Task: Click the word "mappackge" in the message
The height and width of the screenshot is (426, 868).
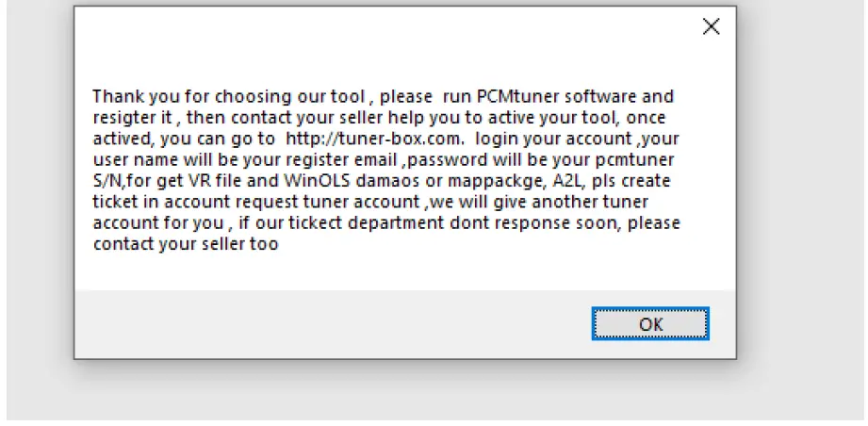Action: pos(495,180)
